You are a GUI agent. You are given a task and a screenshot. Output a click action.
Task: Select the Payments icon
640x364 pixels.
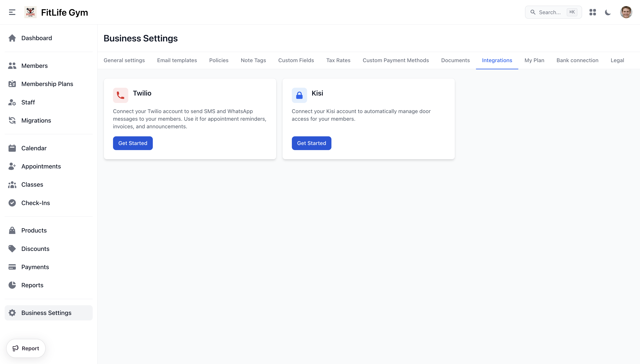12,267
